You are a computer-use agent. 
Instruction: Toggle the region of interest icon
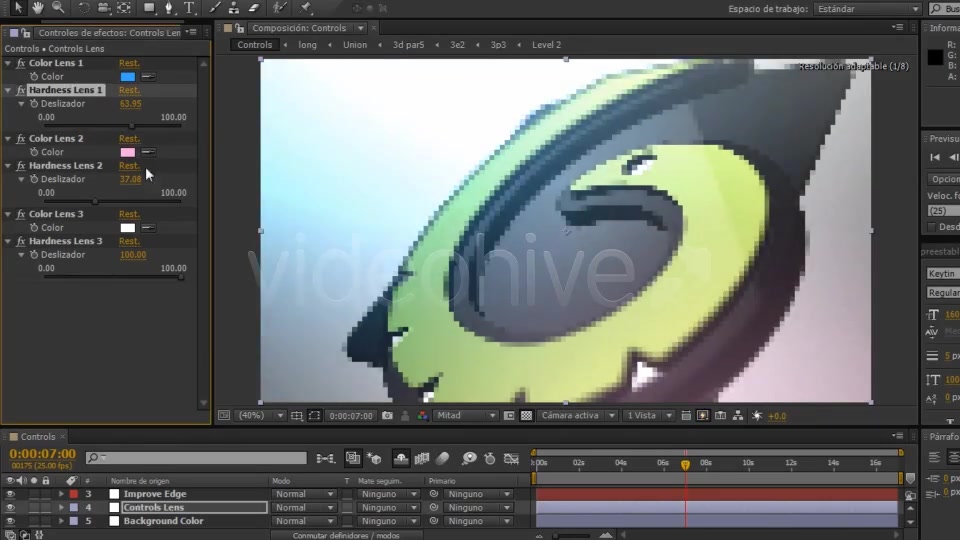click(x=314, y=416)
